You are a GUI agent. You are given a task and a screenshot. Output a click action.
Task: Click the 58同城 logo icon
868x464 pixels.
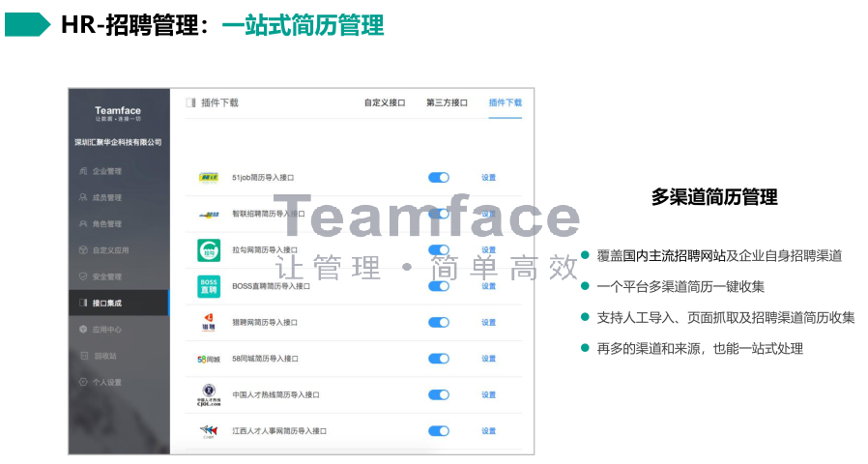click(209, 359)
